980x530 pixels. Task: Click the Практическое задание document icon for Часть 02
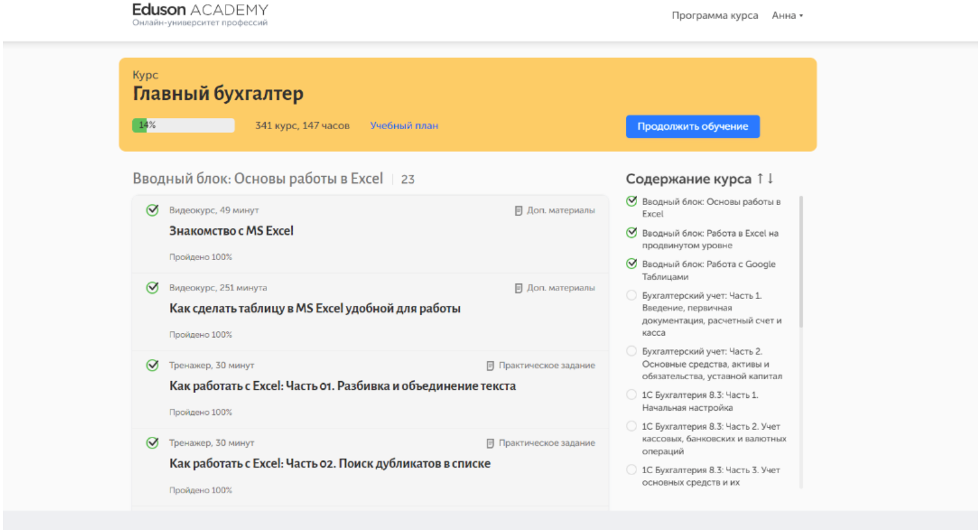(x=490, y=444)
